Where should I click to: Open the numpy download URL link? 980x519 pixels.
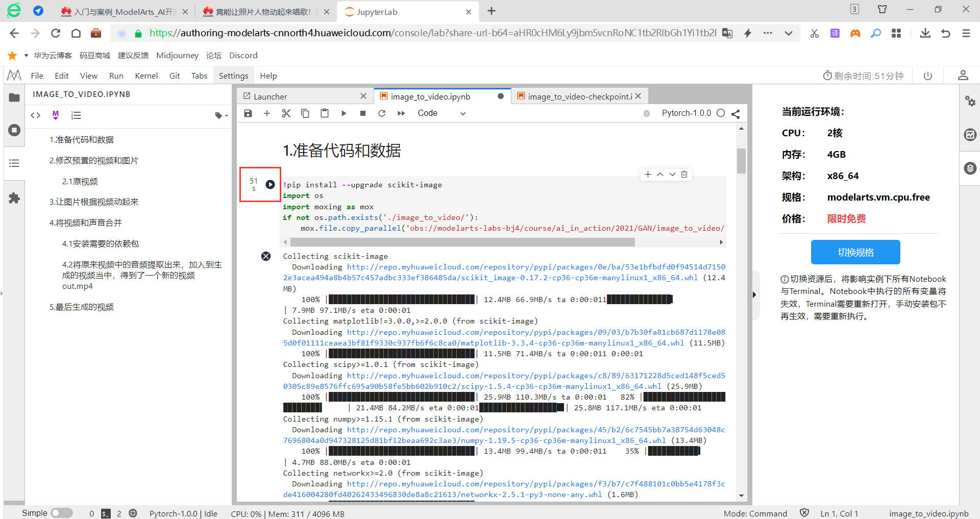(504, 435)
